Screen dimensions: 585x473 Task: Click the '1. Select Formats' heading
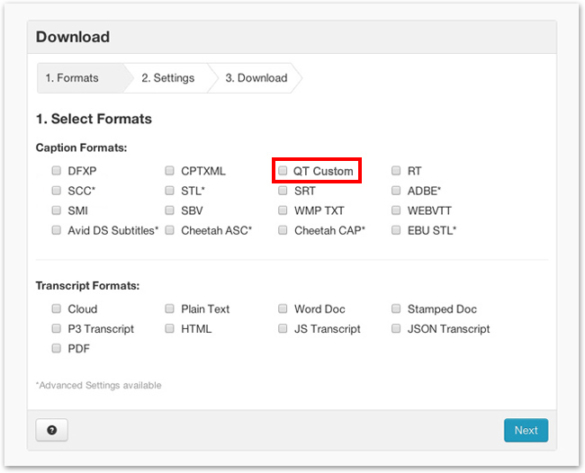94,119
